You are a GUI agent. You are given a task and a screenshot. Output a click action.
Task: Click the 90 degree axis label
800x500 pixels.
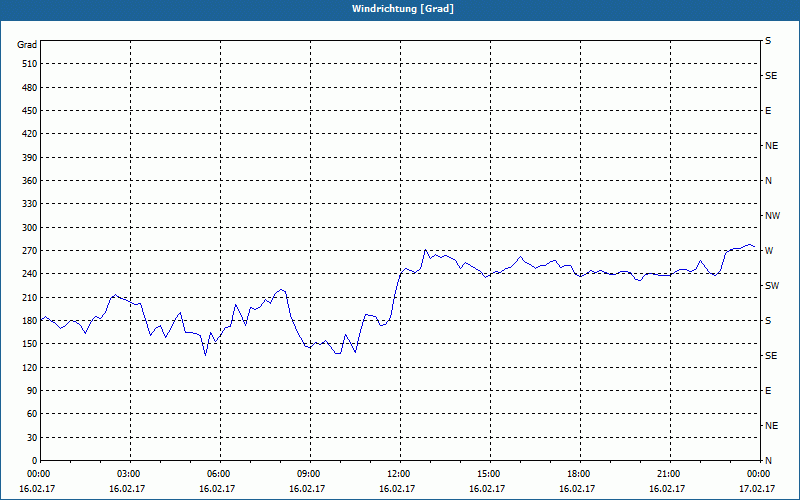point(32,391)
